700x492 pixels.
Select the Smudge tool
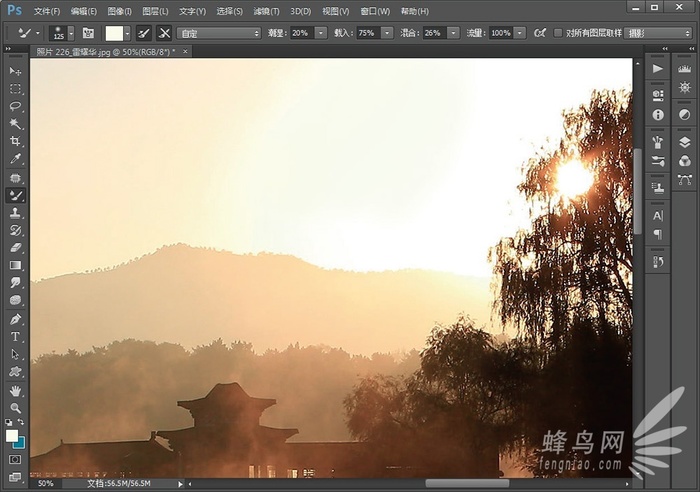tap(15, 283)
